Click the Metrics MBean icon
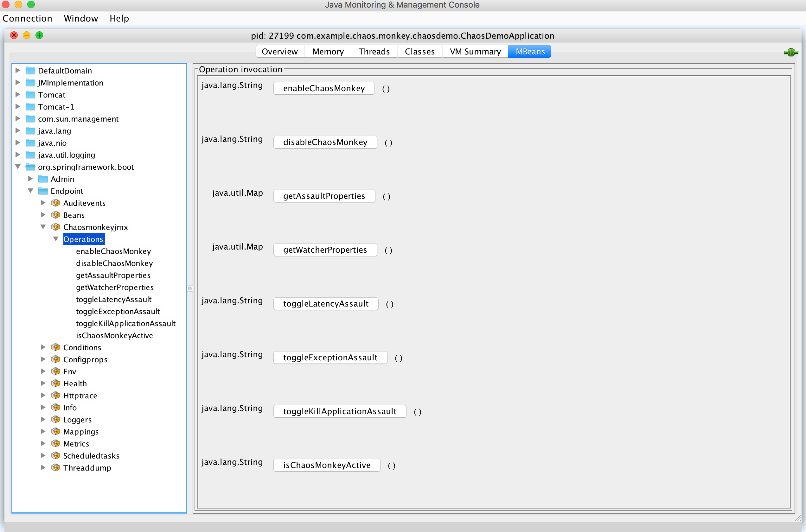Image resolution: width=806 pixels, height=532 pixels. [55, 443]
